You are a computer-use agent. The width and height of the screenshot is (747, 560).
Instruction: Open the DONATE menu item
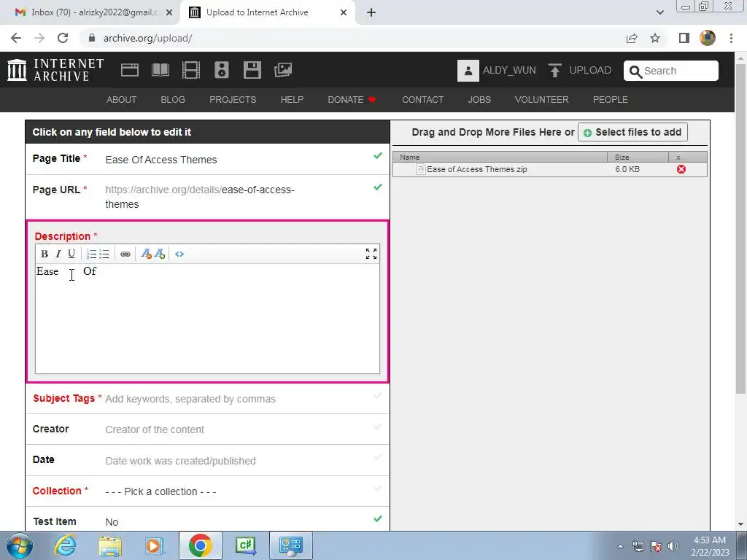point(352,99)
